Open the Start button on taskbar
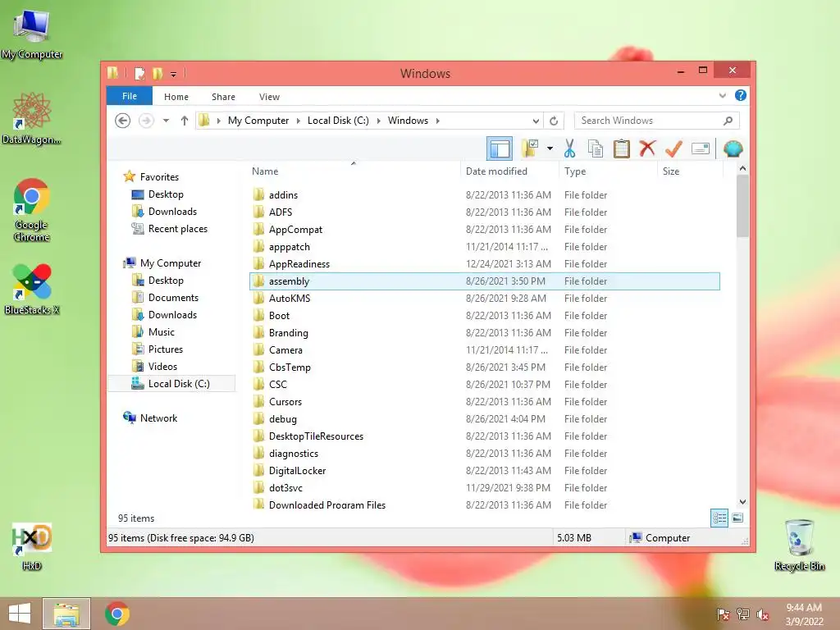The height and width of the screenshot is (630, 840). pyautogui.click(x=20, y=614)
